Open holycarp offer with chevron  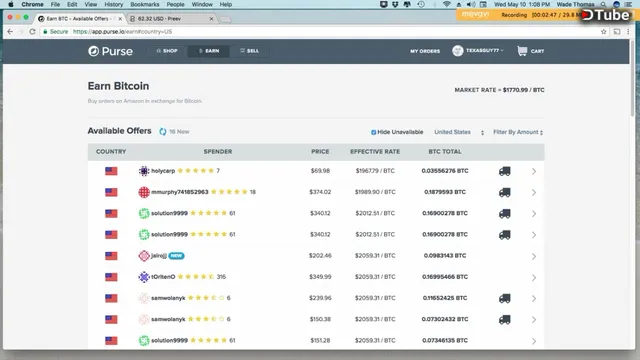[534, 171]
